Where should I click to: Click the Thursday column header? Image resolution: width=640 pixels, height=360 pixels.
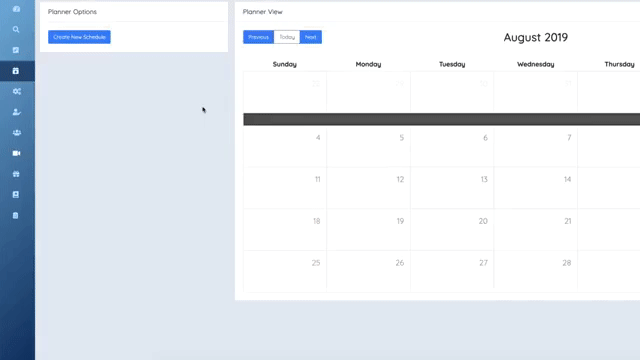pyautogui.click(x=619, y=64)
